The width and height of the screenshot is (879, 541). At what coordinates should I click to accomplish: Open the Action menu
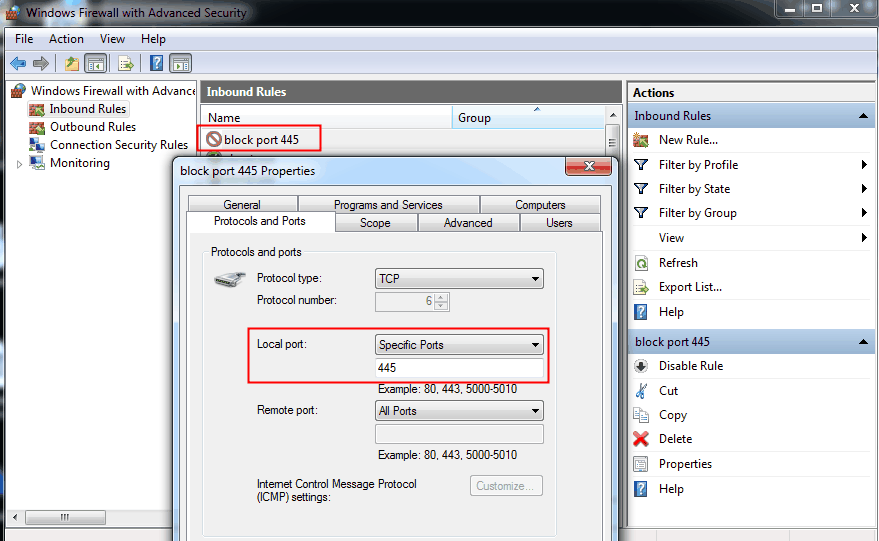pyautogui.click(x=66, y=39)
